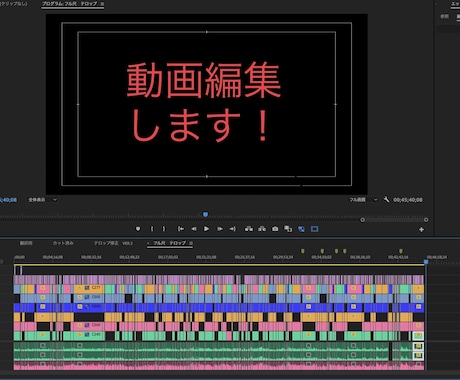The height and width of the screenshot is (380, 460).
Task: Switch to the カット済み sequence tab
Action: point(63,243)
